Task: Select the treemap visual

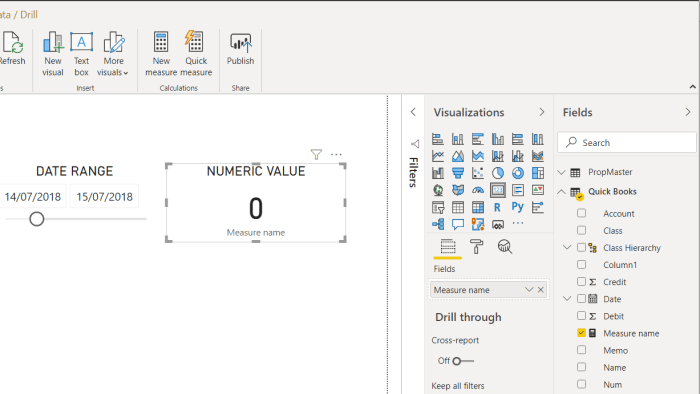Action: click(x=538, y=173)
